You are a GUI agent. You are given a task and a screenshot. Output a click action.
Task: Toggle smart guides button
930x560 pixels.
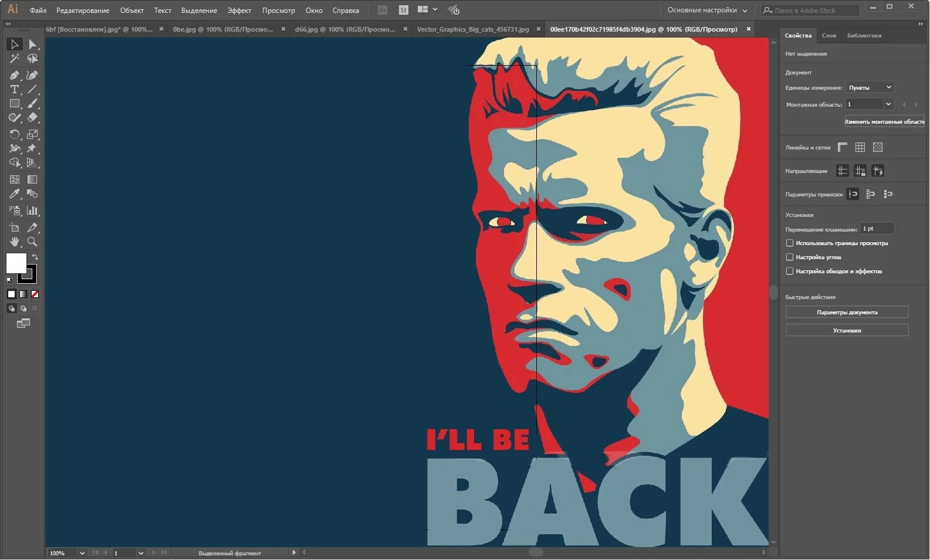[878, 171]
